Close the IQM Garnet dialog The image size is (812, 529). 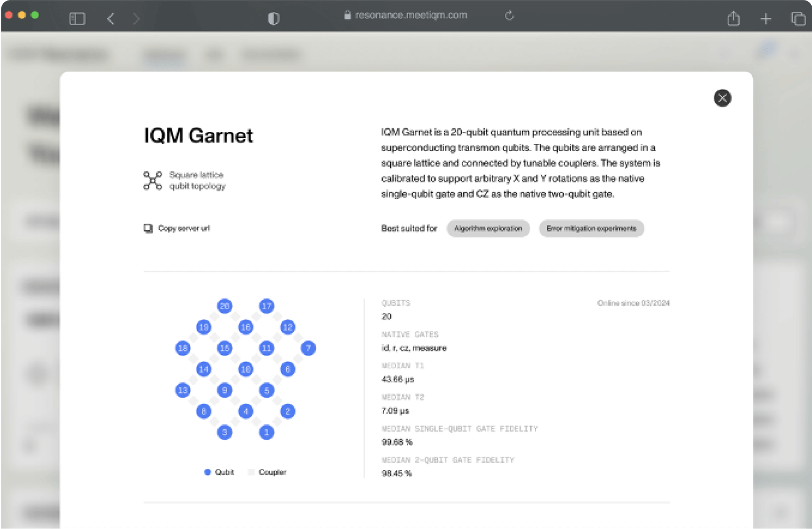(722, 98)
